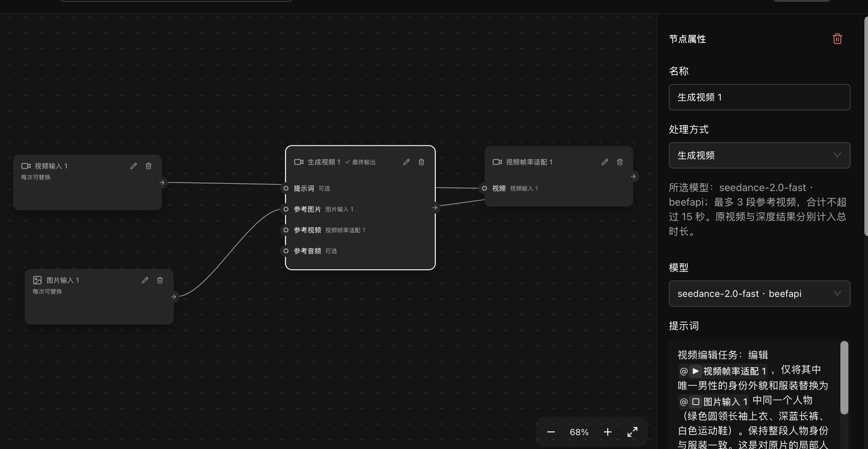Screen dimensions: 868x449
Task: Click the 提示词 input port circle
Action: (x=286, y=188)
